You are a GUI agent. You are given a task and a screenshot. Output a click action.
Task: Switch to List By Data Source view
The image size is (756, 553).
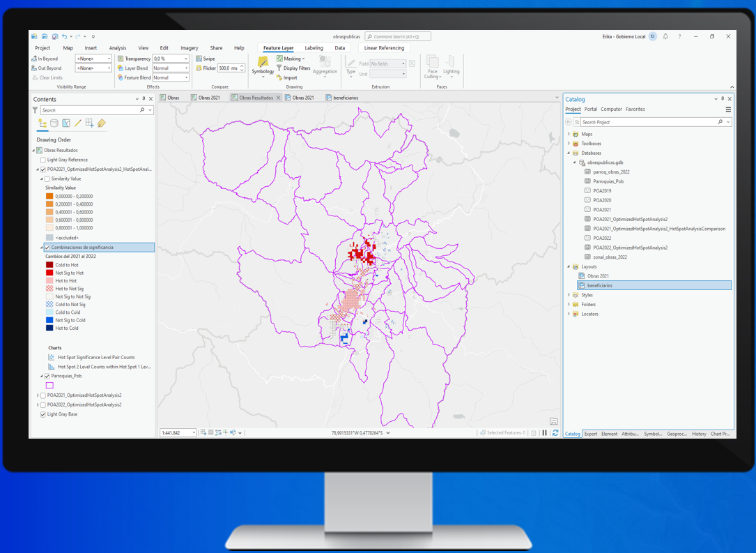tap(54, 123)
